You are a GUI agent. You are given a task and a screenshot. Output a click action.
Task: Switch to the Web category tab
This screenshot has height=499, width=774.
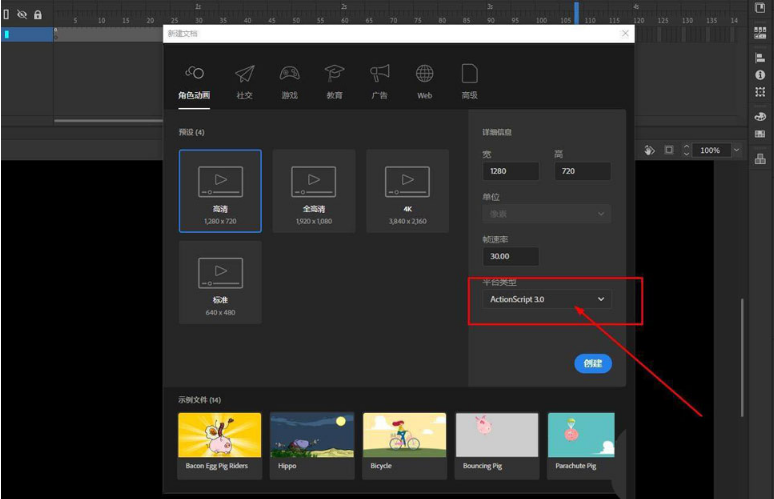[424, 83]
